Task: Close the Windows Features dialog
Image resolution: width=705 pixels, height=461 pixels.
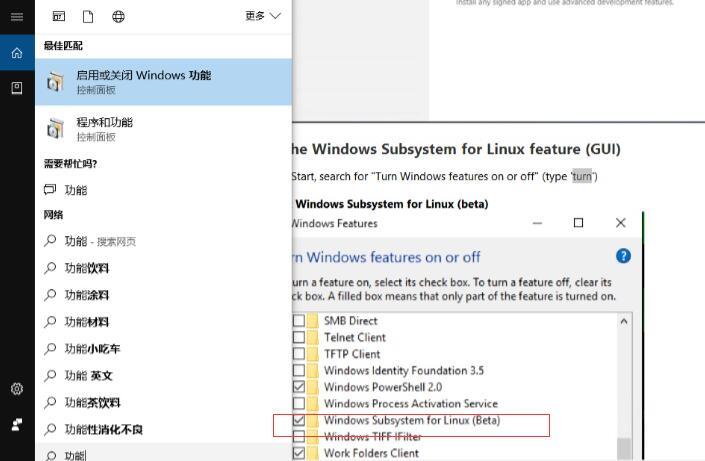Action: pos(620,223)
